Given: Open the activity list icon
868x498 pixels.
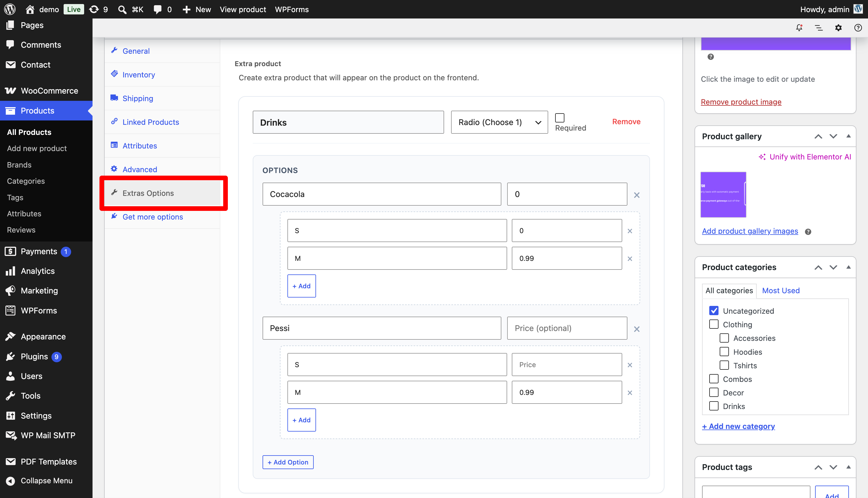Looking at the screenshot, I should click(x=819, y=28).
